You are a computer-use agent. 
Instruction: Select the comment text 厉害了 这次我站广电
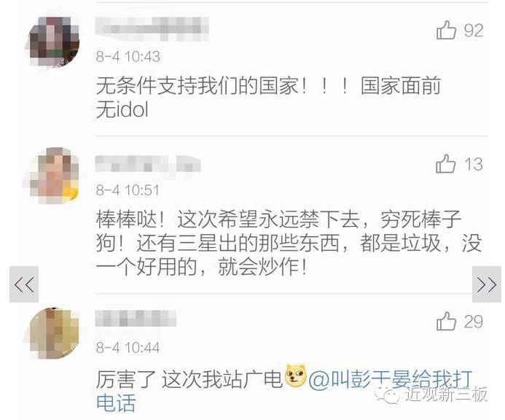coord(189,379)
